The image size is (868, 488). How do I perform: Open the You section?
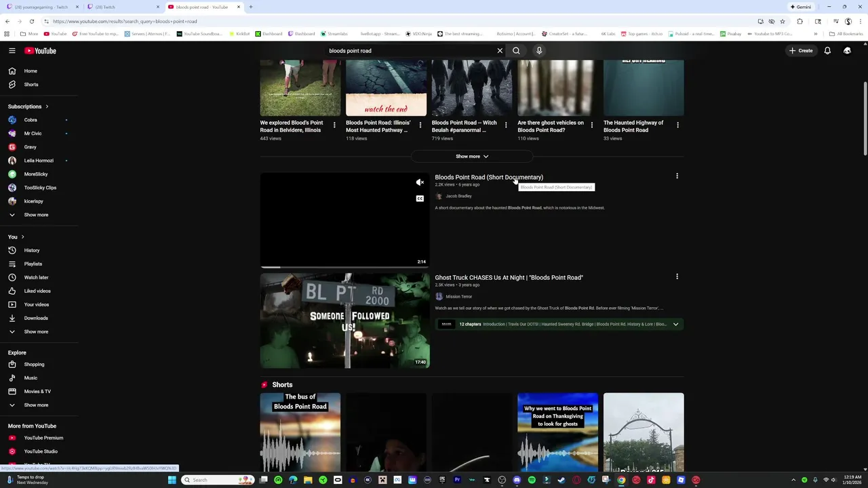(x=16, y=237)
